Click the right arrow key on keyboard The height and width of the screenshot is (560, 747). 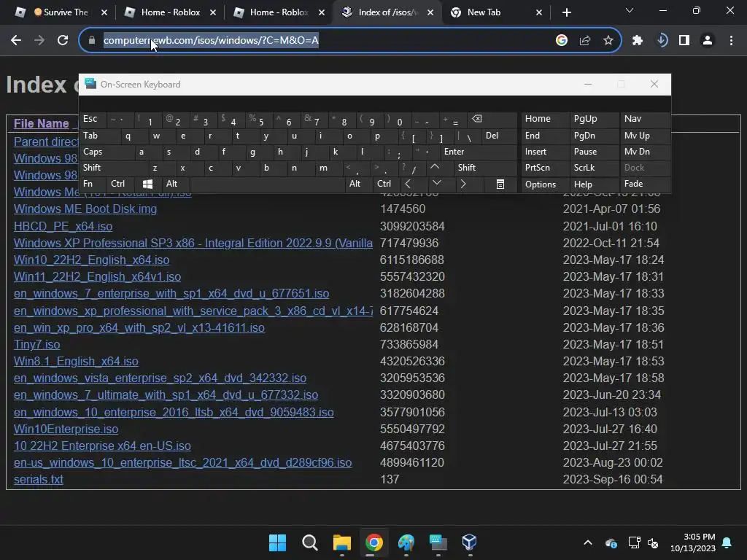tap(463, 184)
